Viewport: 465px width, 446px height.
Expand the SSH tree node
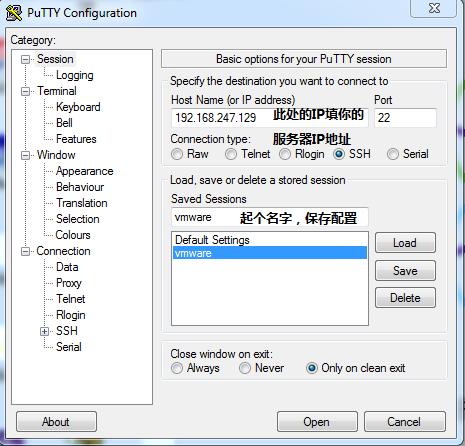click(x=44, y=331)
